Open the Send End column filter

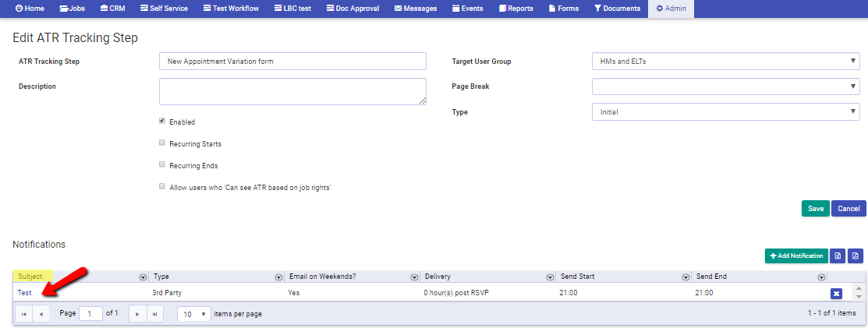(x=821, y=277)
